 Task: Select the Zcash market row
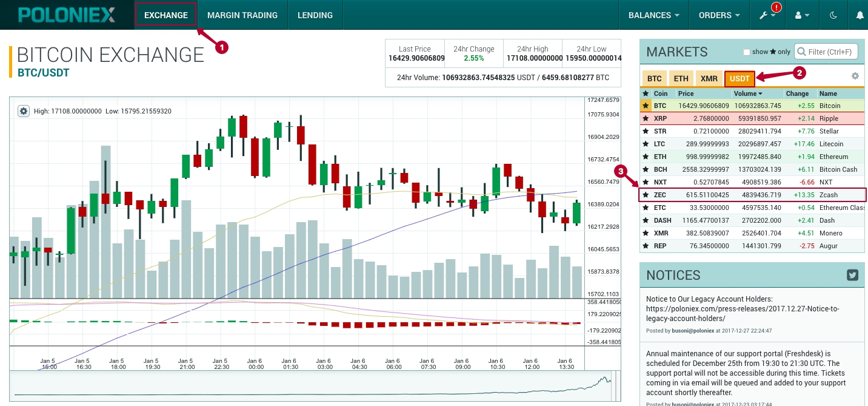(752, 195)
